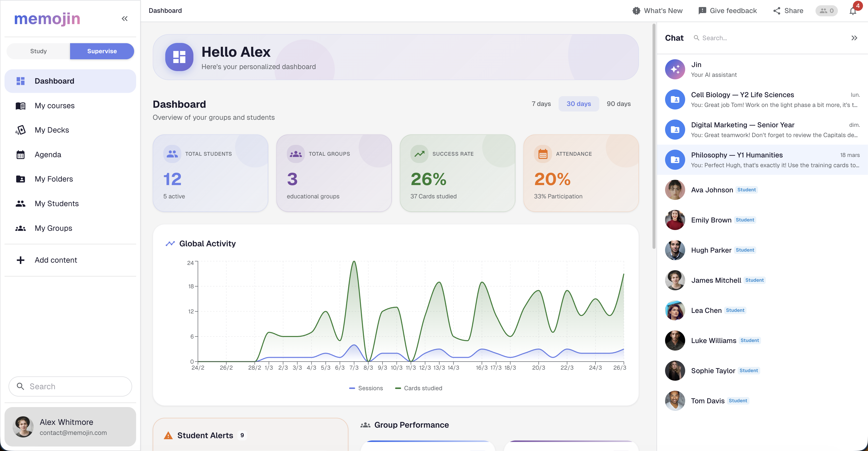This screenshot has width=868, height=451.
Task: Select Supervise mode toggle
Action: [102, 51]
